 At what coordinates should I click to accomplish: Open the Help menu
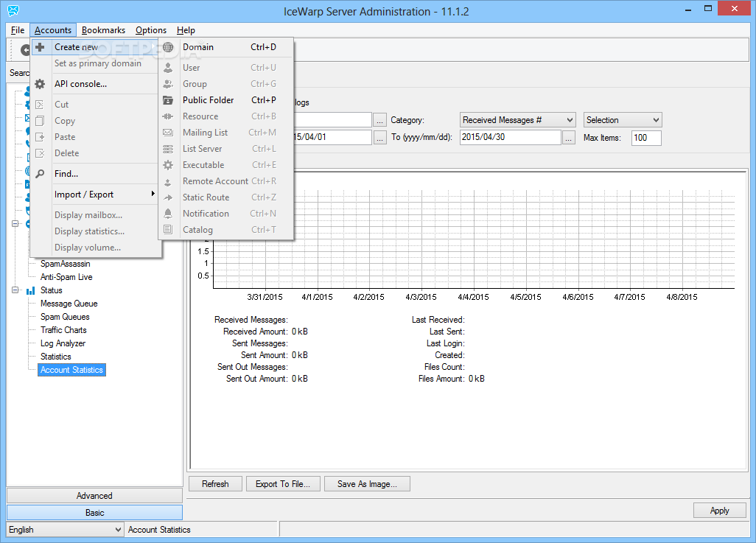click(186, 30)
